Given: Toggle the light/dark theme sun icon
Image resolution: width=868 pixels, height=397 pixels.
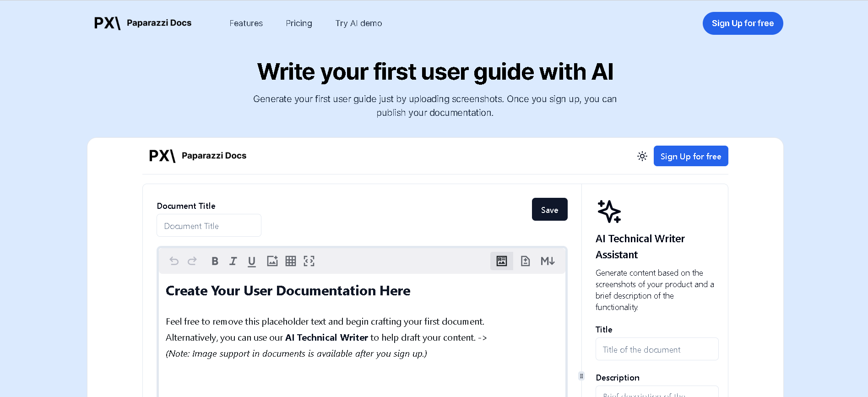Looking at the screenshot, I should pos(642,156).
